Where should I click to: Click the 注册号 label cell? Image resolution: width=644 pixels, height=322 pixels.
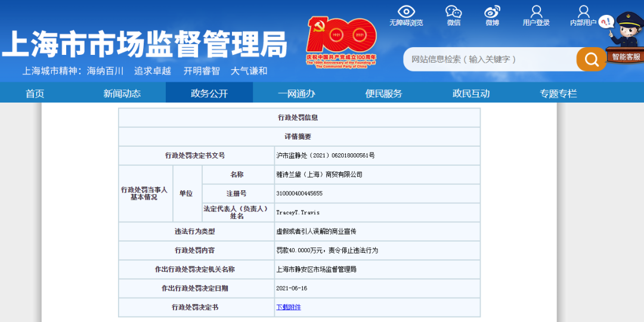(238, 193)
